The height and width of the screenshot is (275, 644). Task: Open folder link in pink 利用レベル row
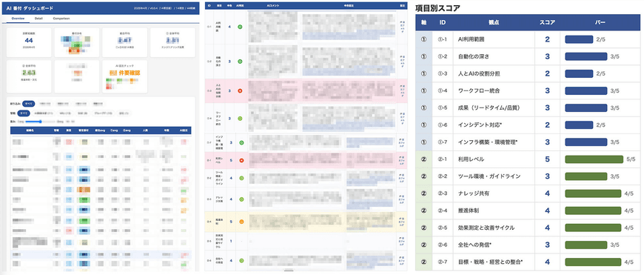(x=401, y=160)
